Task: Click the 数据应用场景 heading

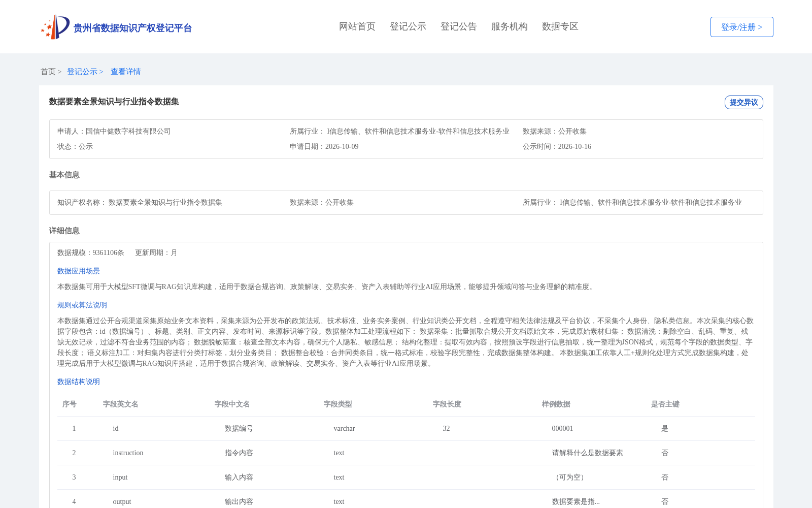Action: click(79, 271)
